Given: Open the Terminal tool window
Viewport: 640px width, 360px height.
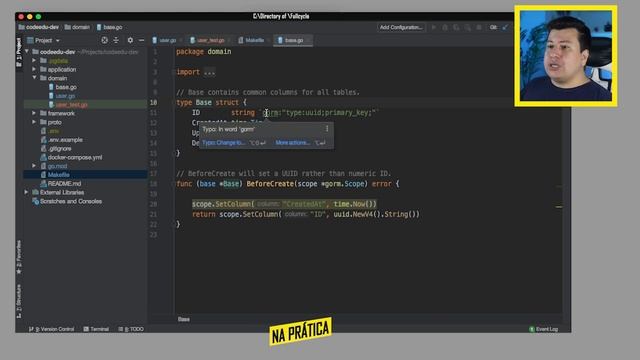Looking at the screenshot, I should 96,329.
